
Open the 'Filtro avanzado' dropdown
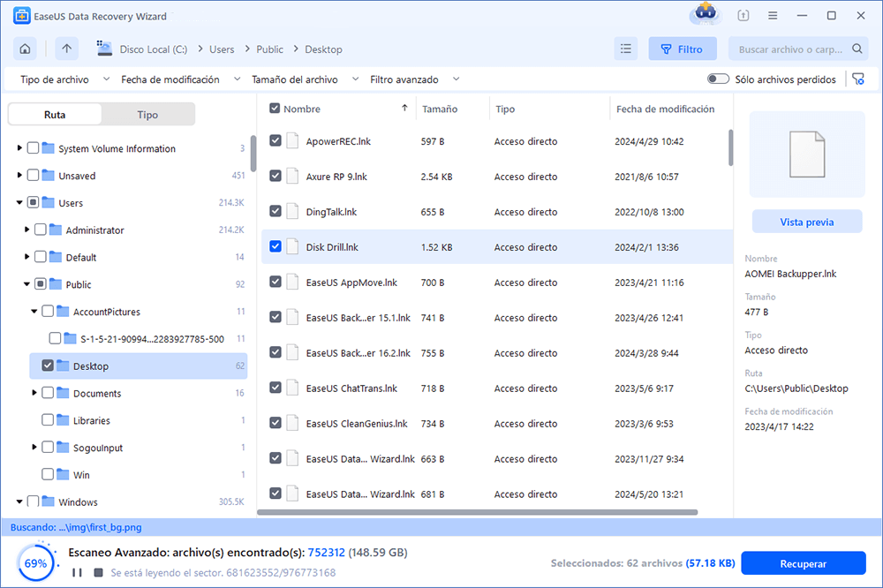coord(415,79)
